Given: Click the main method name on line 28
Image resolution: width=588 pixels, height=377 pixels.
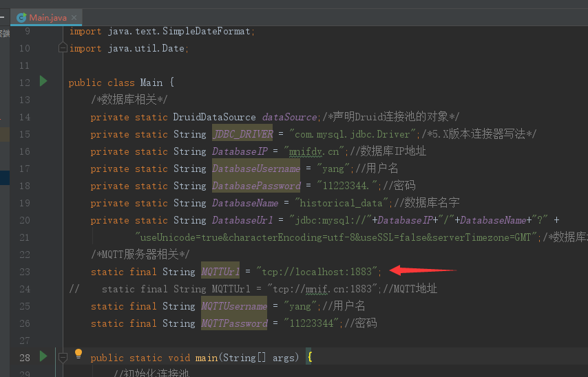Looking at the screenshot, I should tap(207, 358).
